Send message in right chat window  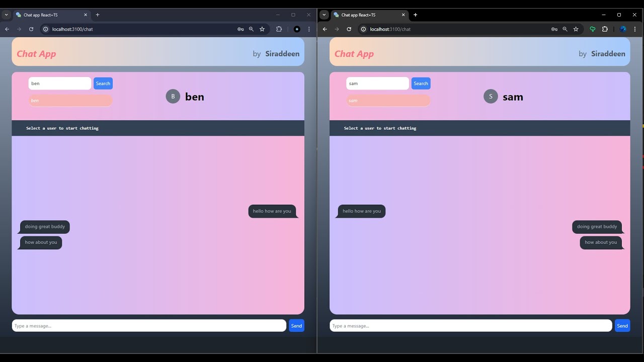click(622, 326)
